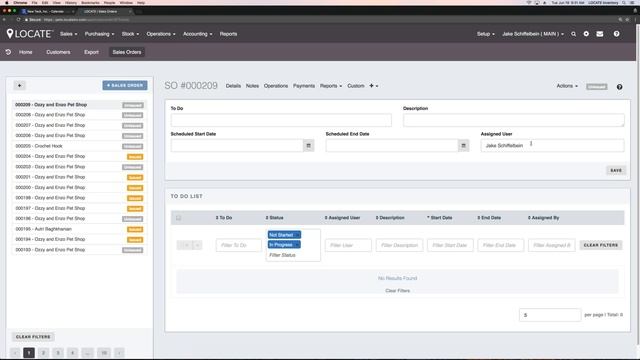Click the Save button

(x=616, y=170)
